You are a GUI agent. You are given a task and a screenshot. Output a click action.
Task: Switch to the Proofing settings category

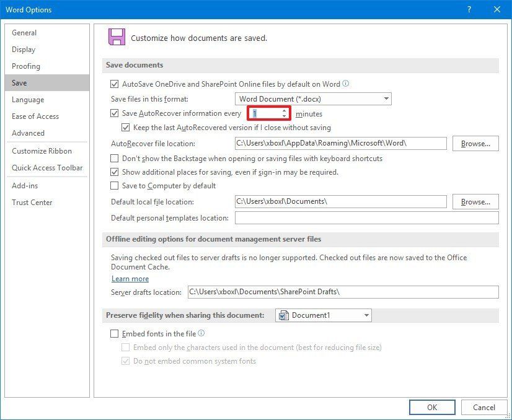[25, 66]
